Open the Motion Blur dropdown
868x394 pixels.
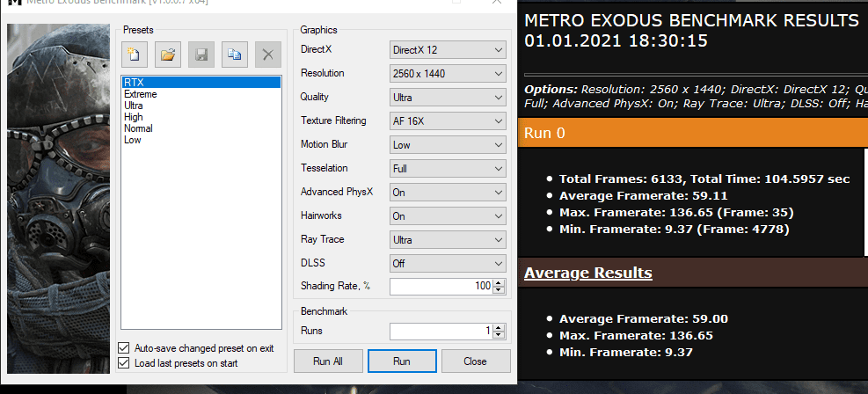(448, 145)
